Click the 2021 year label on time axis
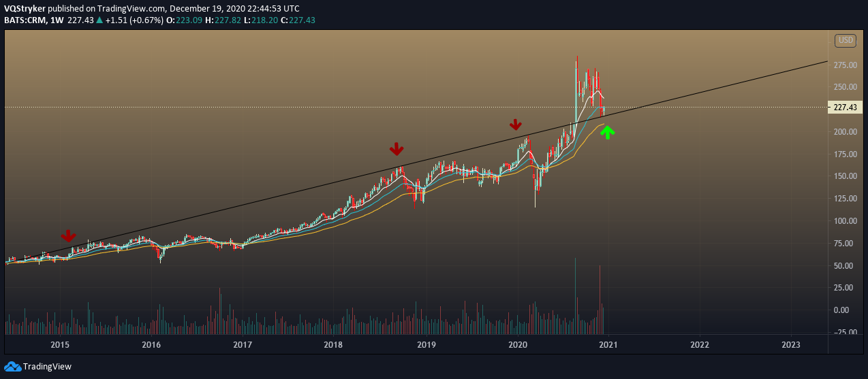868x379 pixels. (x=608, y=345)
